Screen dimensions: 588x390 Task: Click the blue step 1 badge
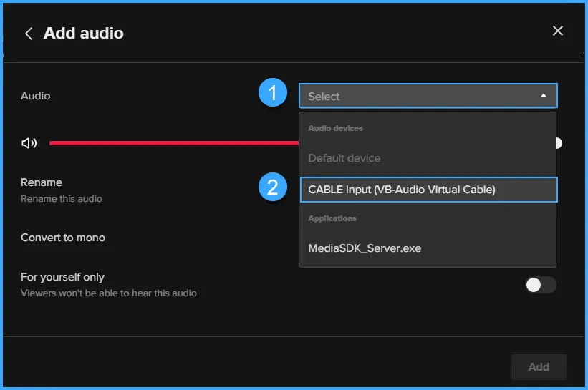pos(272,94)
